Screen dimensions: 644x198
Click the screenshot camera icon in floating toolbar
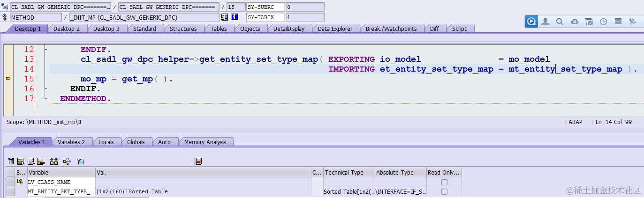pyautogui.click(x=589, y=21)
